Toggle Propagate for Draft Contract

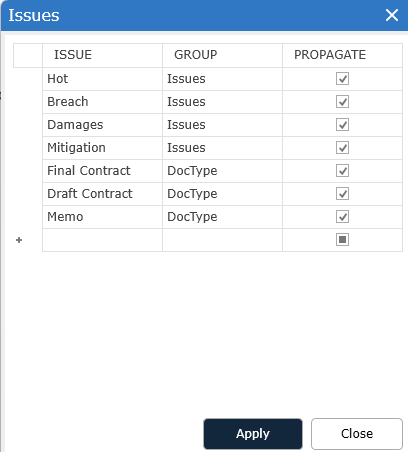point(342,194)
